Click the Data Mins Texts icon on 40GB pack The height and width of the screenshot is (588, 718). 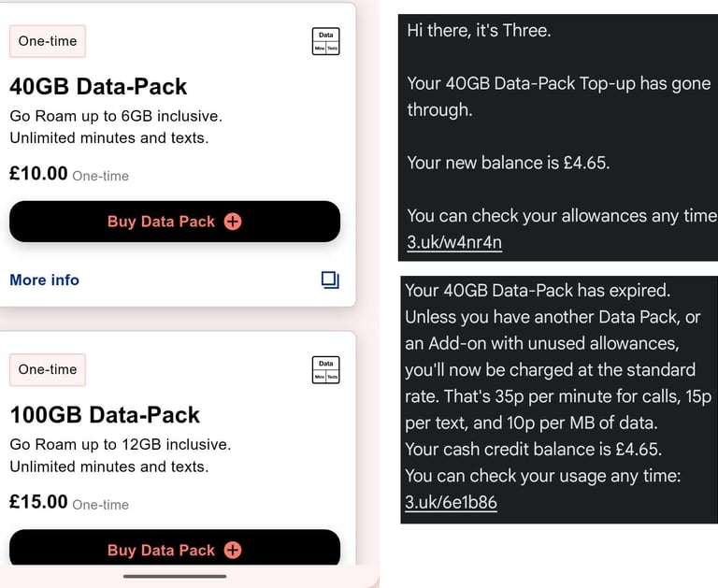click(x=325, y=41)
